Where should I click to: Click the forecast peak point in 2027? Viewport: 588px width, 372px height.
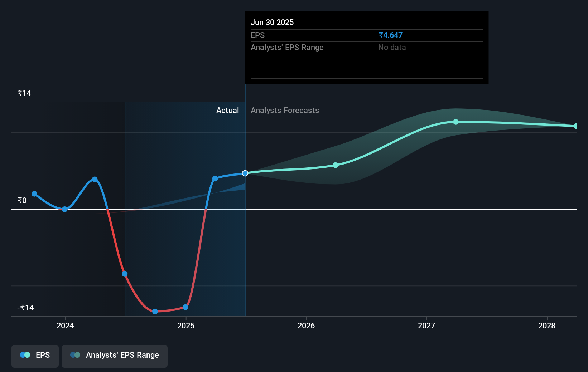[x=456, y=122]
